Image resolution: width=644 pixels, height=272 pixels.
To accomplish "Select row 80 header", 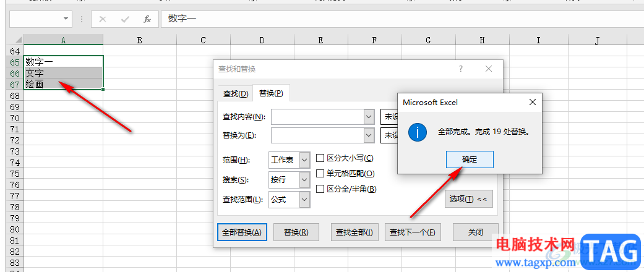I will tap(15, 229).
